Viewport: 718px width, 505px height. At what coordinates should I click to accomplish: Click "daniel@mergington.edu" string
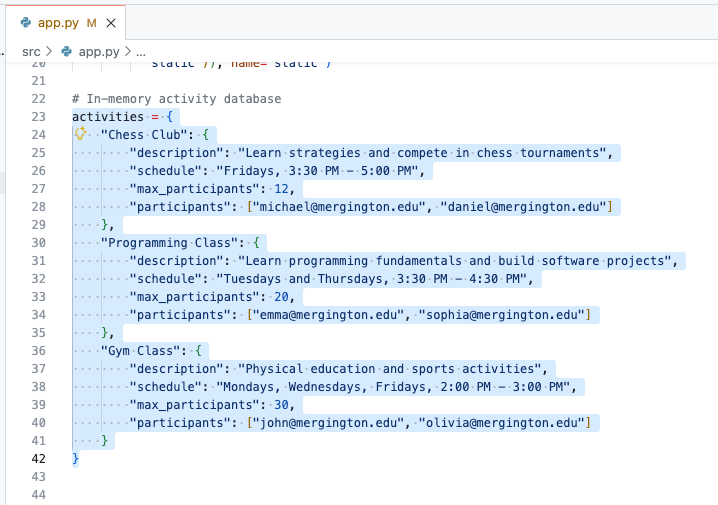pos(524,207)
